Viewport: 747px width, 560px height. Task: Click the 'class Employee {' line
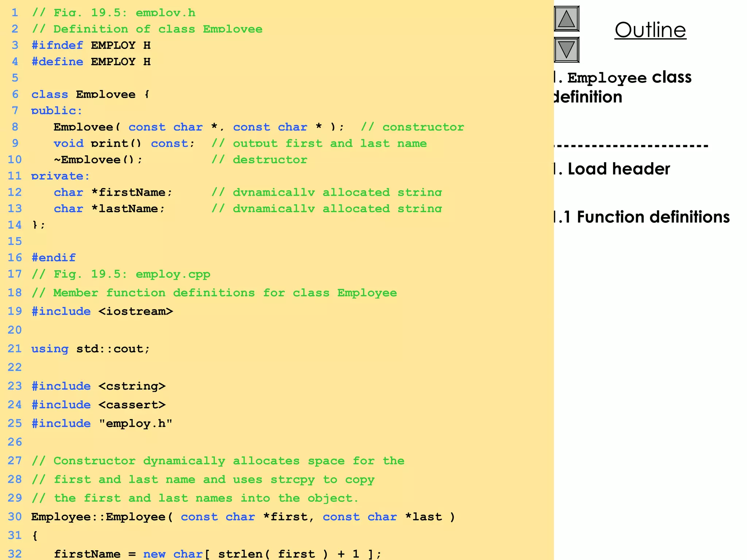click(90, 94)
